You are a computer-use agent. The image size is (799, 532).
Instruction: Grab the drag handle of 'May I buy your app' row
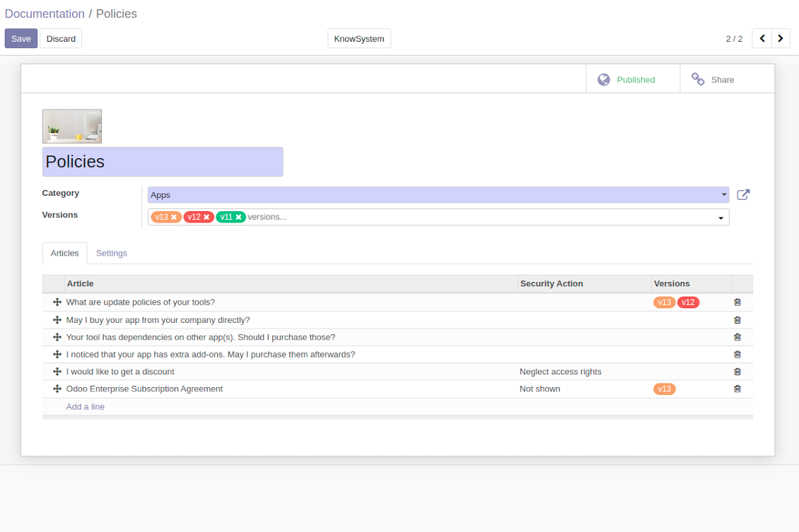point(57,320)
